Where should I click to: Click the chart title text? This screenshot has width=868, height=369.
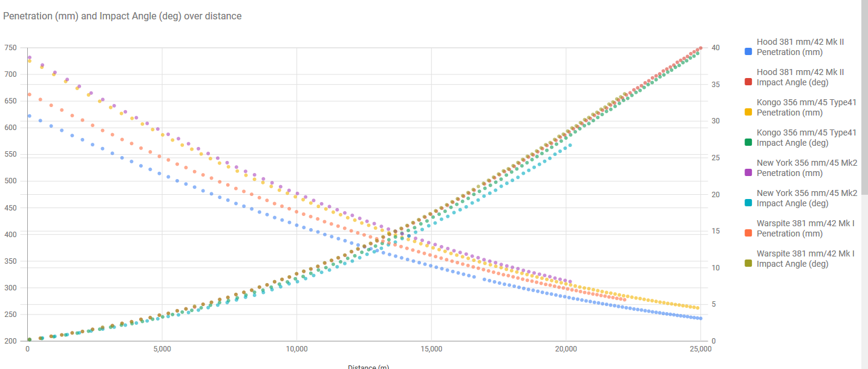click(x=122, y=16)
